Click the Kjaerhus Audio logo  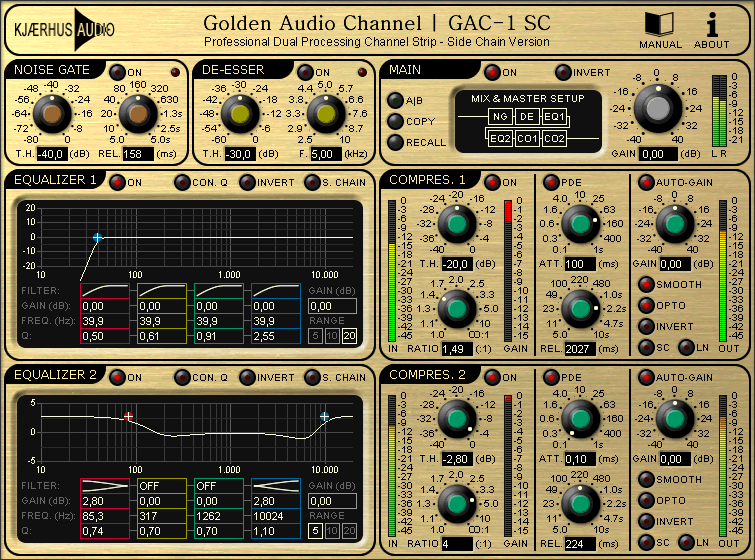coord(64,29)
